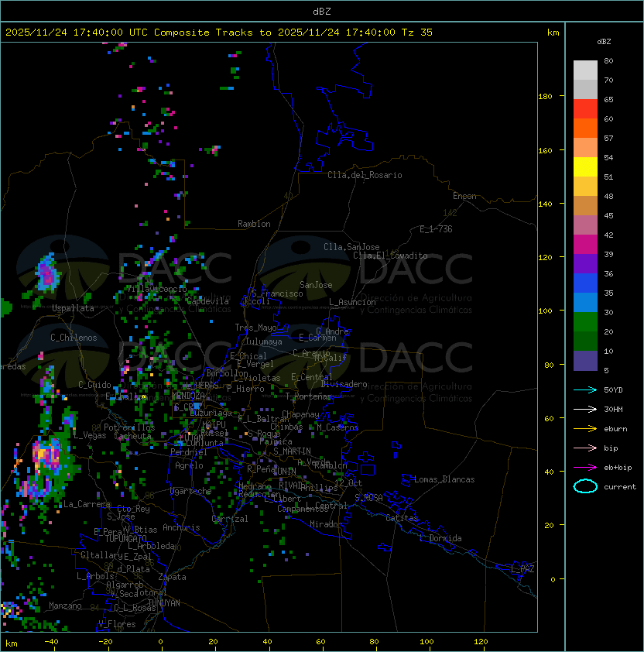Click the 'S_MARTIN' map label

click(x=292, y=451)
